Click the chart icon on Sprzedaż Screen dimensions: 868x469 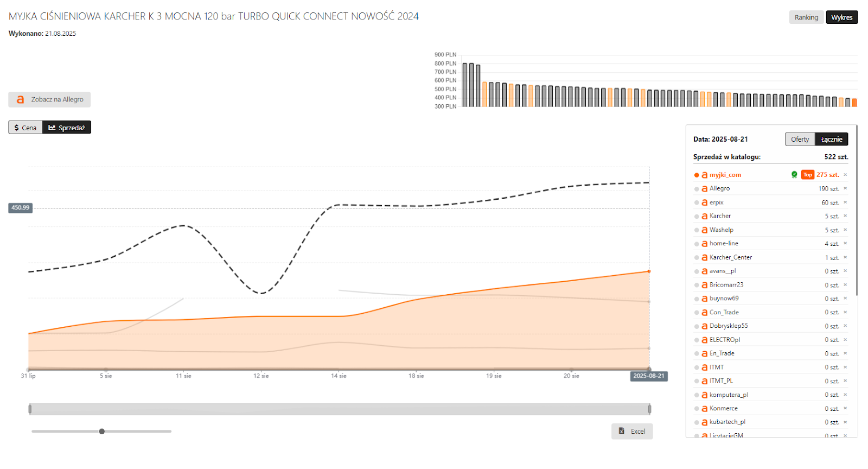pos(52,128)
